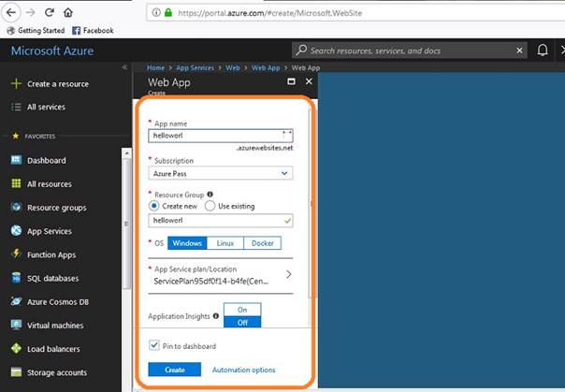Collapse the left sidebar with the chevron
The image size is (565, 392).
(124, 67)
